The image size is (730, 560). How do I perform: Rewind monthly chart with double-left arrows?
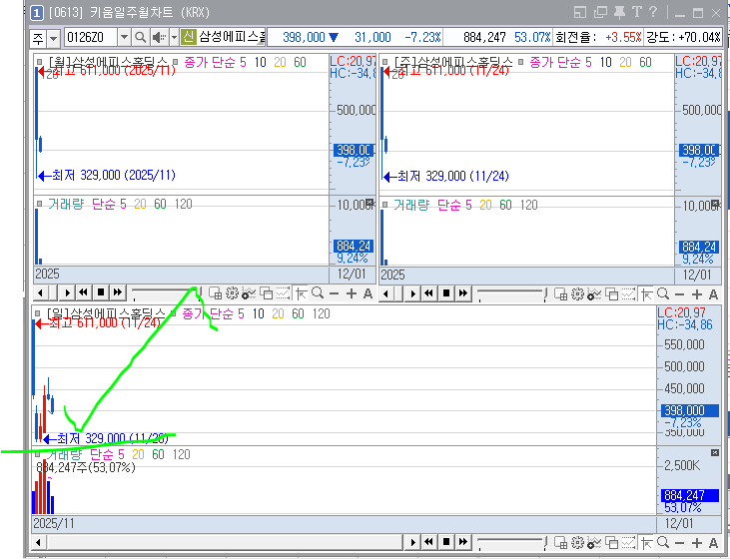[84, 292]
